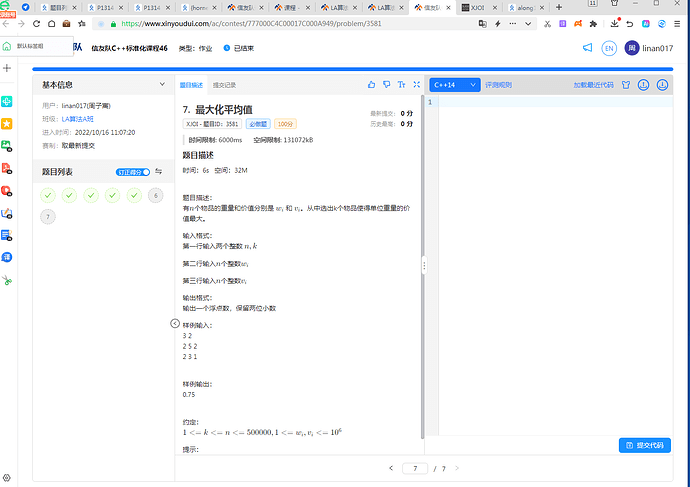Open the first checked problem circle
The image size is (690, 487).
point(48,195)
